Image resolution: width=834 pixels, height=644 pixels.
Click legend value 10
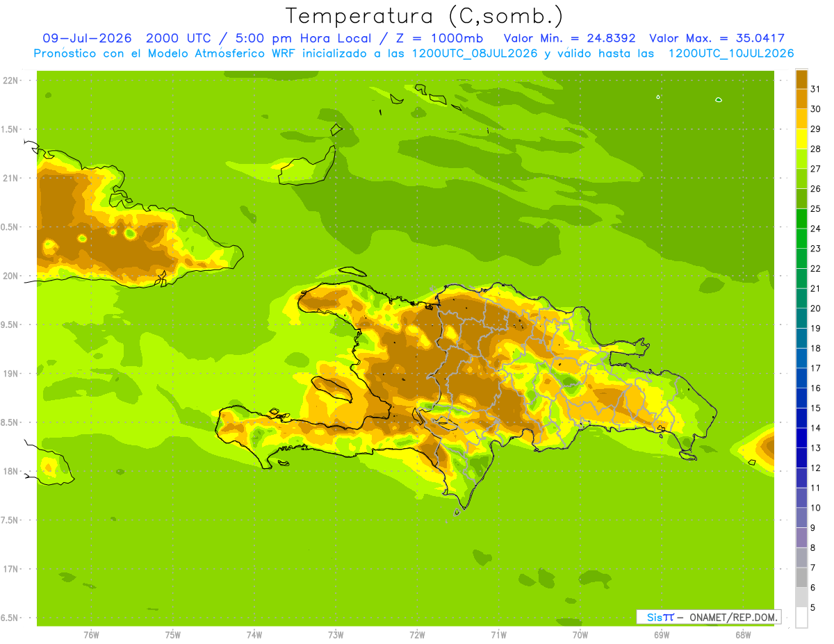816,508
